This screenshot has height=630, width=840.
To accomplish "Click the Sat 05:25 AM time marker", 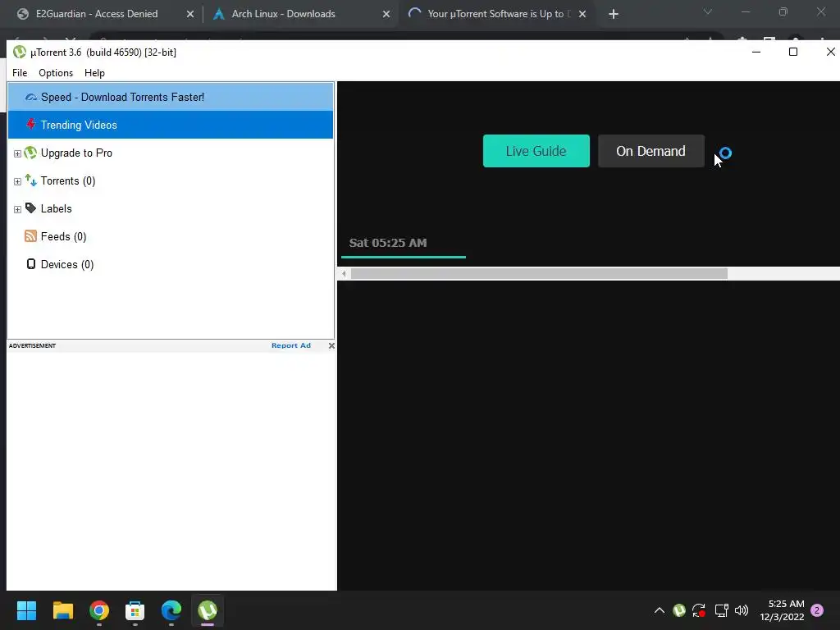I will coord(388,243).
